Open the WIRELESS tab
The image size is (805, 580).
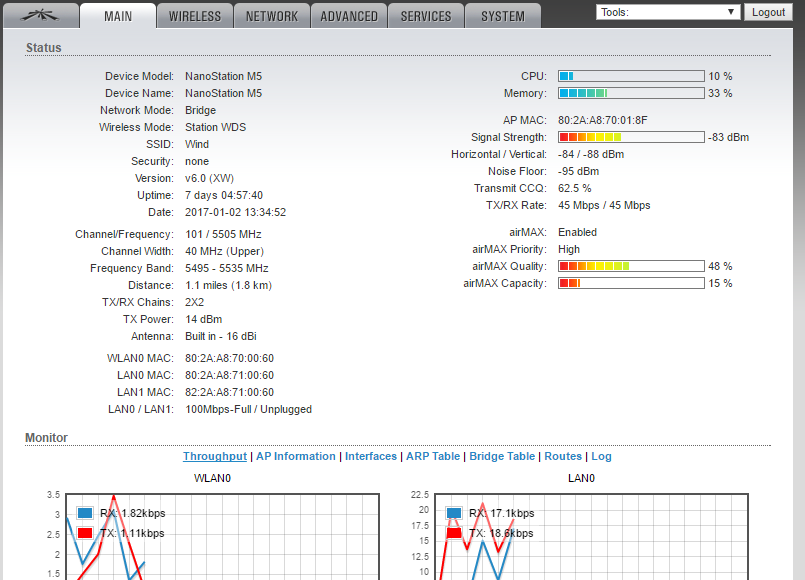pyautogui.click(x=195, y=16)
